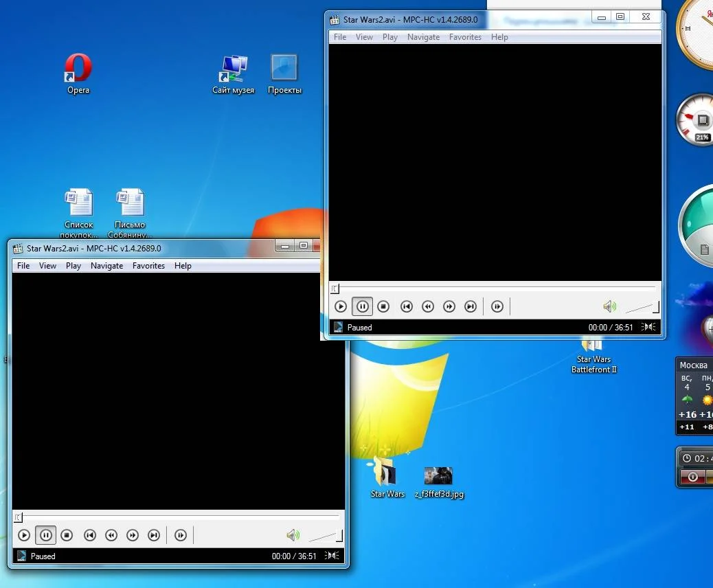Image resolution: width=713 pixels, height=588 pixels.
Task: Open Favorites menu in upper MPC-HC window
Action: click(465, 37)
